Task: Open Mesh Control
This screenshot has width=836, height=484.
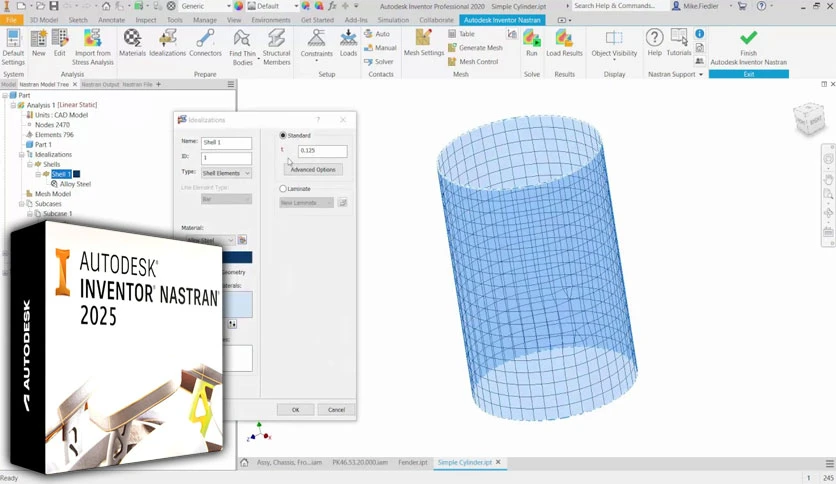Action: point(473,62)
